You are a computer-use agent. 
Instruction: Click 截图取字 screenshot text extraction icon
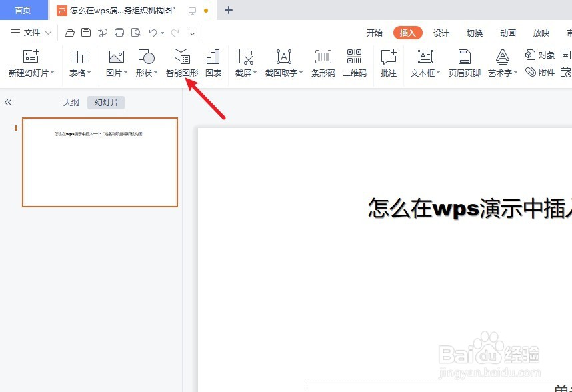pos(284,57)
